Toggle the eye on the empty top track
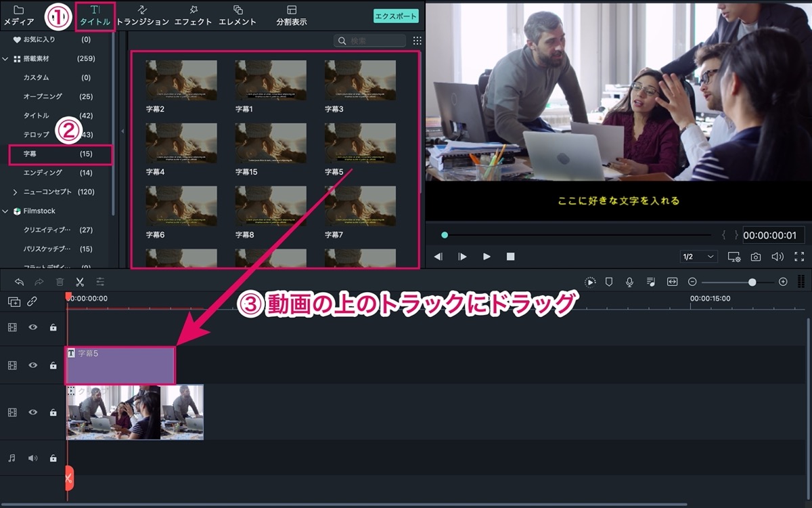Screen dimensions: 812x508 click(x=32, y=327)
